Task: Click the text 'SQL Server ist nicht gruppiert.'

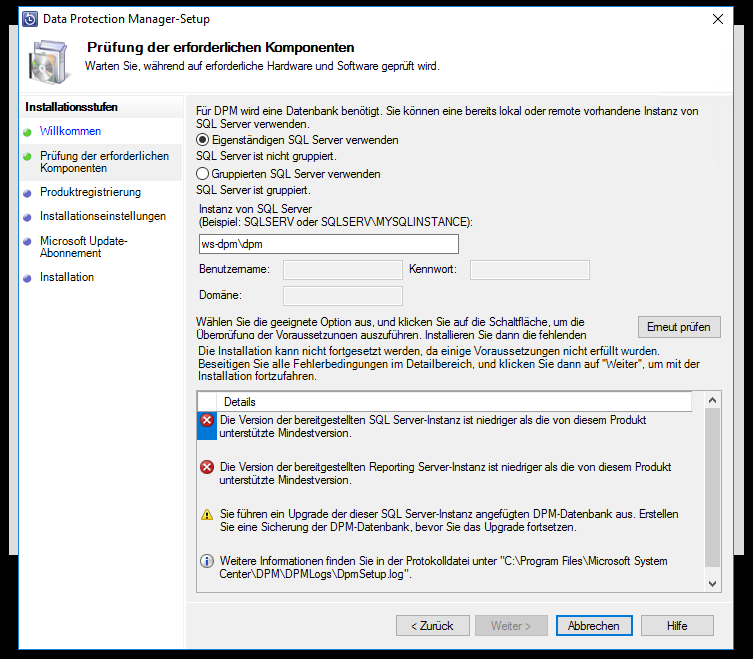Action: click(x=267, y=156)
